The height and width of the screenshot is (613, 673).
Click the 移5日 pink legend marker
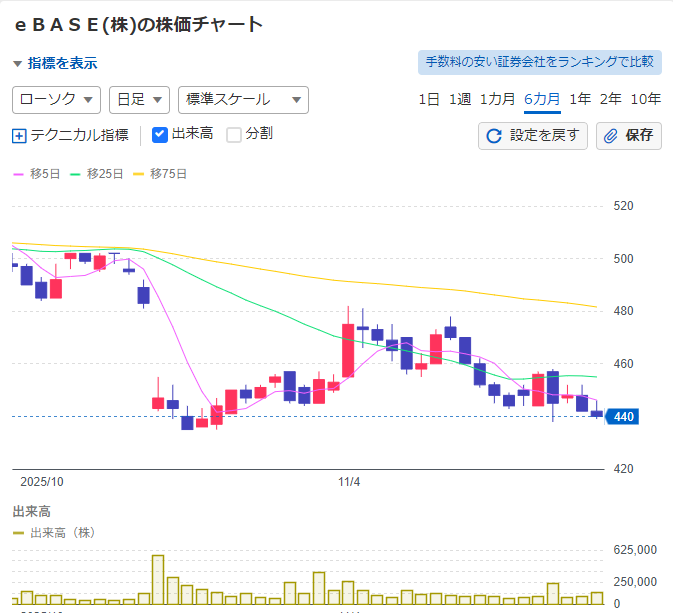(19, 174)
